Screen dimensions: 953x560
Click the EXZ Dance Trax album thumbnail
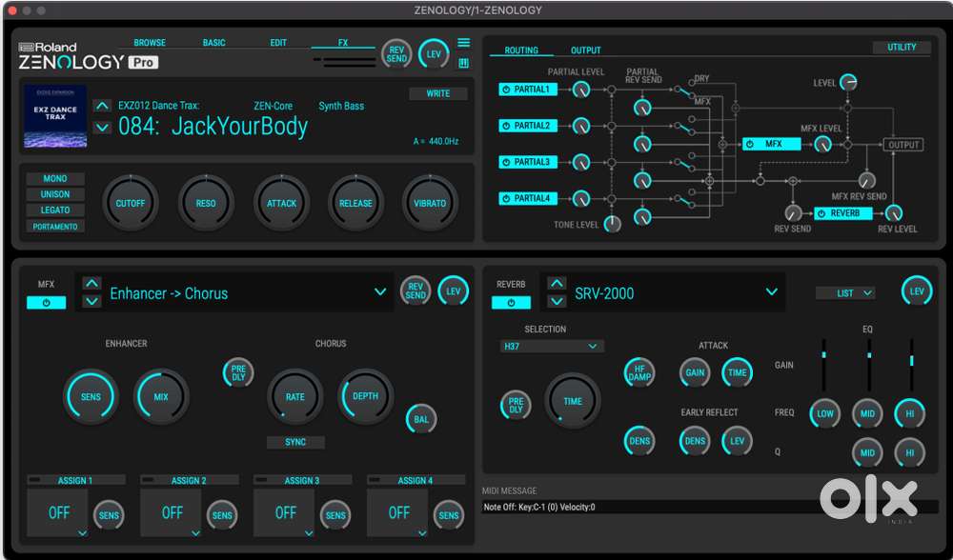[55, 116]
